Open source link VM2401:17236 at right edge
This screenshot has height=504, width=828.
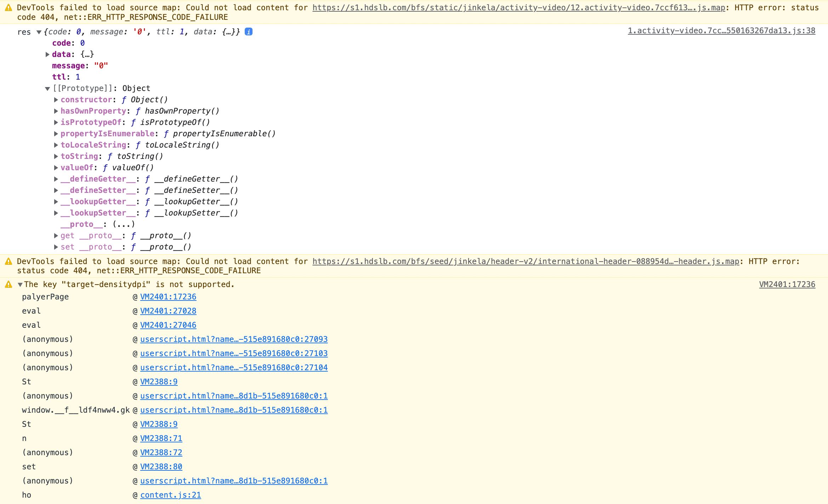tap(787, 285)
